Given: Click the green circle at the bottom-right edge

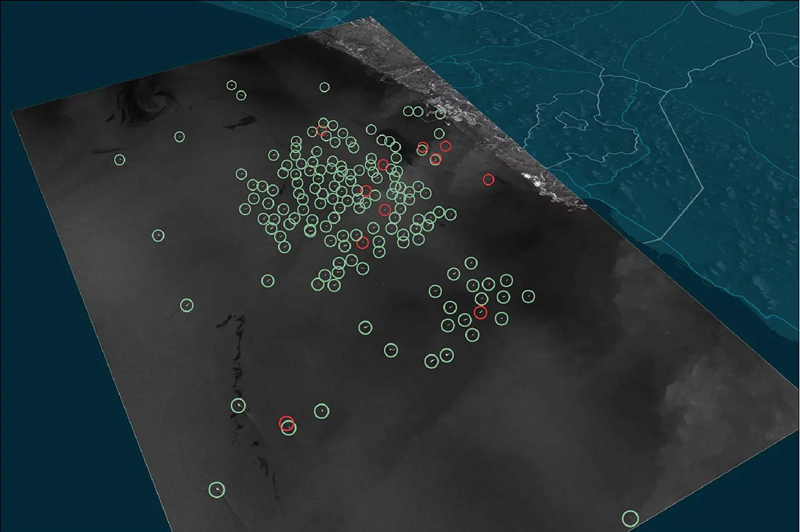Looking at the screenshot, I should coord(631,518).
